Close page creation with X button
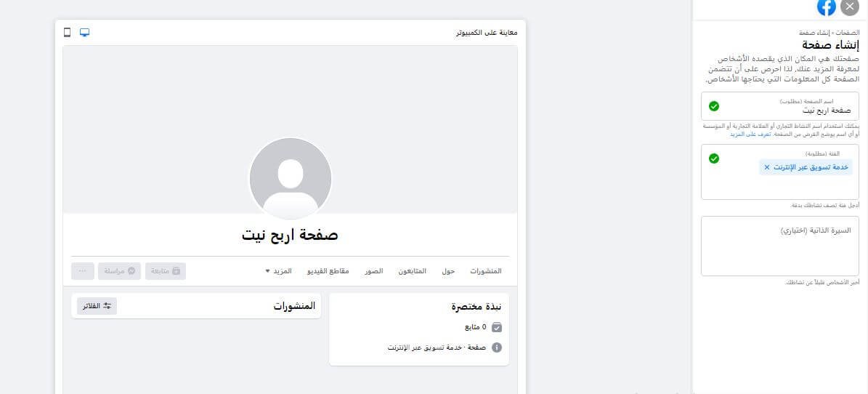868x394 pixels. [850, 7]
